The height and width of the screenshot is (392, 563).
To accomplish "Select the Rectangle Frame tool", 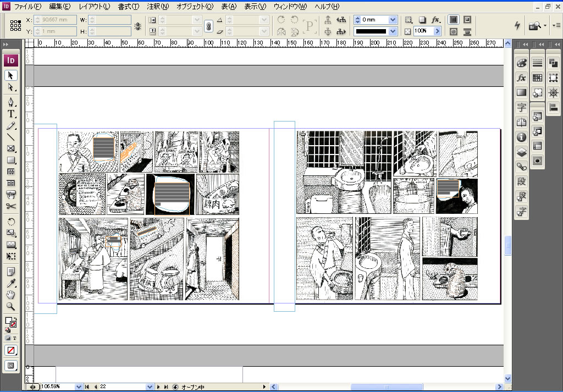I will tap(11, 148).
